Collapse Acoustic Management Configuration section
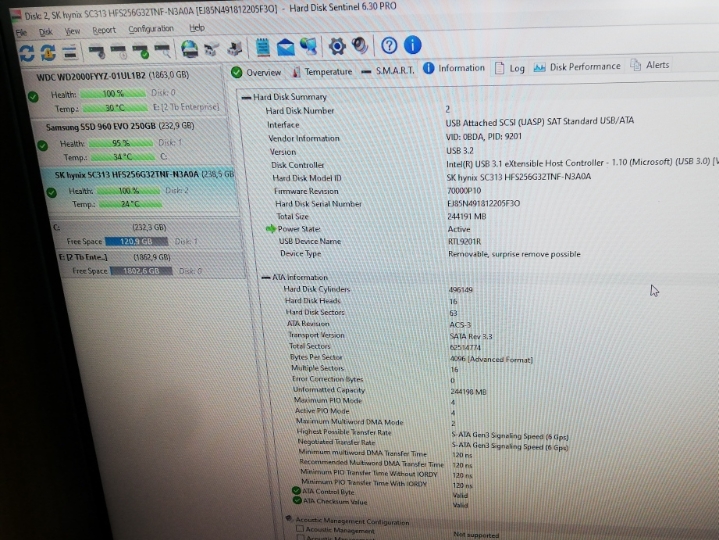Screen dimensions: 719x540 tap(289, 519)
